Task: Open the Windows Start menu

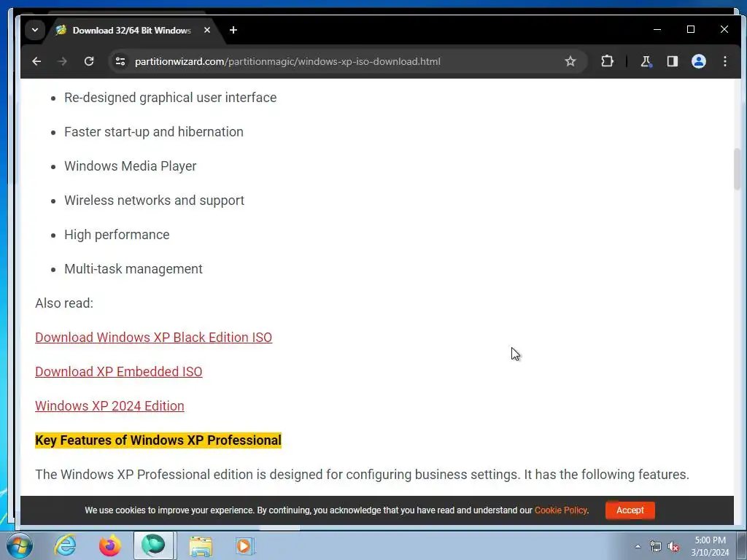Action: [20, 545]
